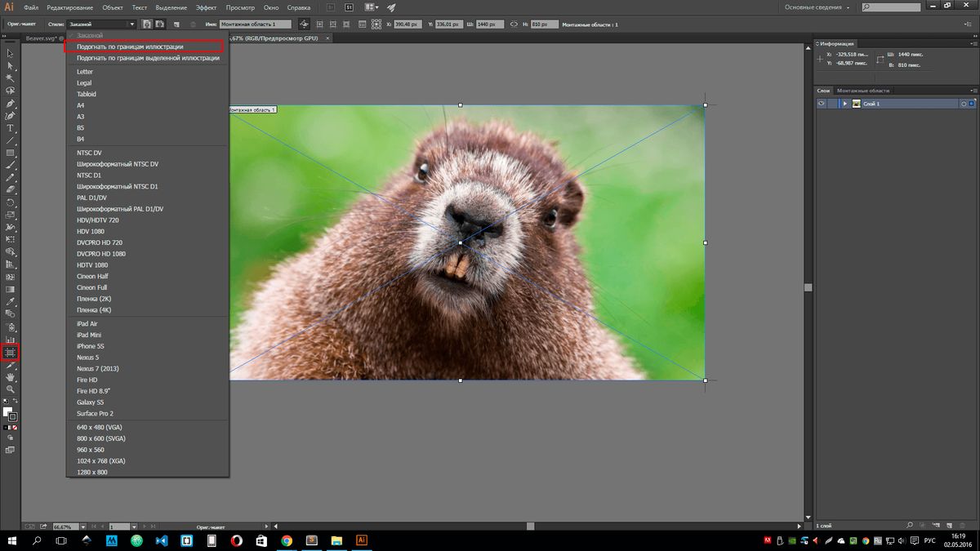Screen dimensions: 980x551
Task: Toggle constrain width and height proportions
Action: coord(514,24)
